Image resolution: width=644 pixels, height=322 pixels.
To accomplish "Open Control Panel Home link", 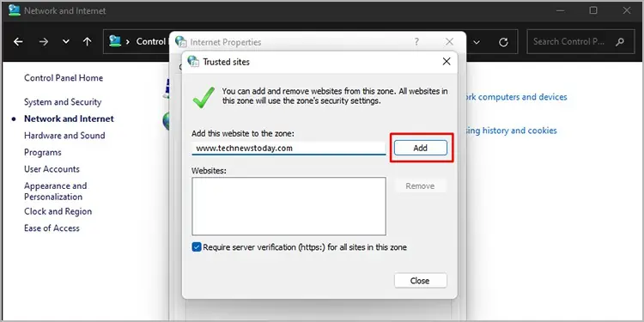I will tap(64, 78).
